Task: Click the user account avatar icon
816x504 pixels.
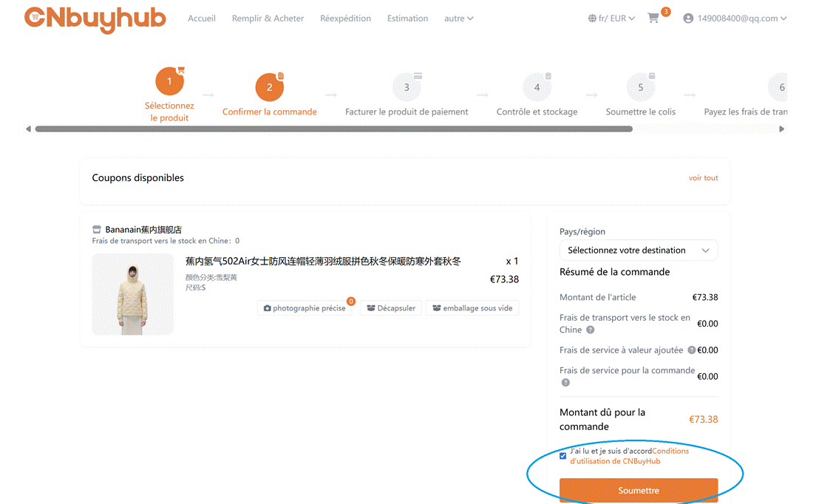Action: pos(688,18)
